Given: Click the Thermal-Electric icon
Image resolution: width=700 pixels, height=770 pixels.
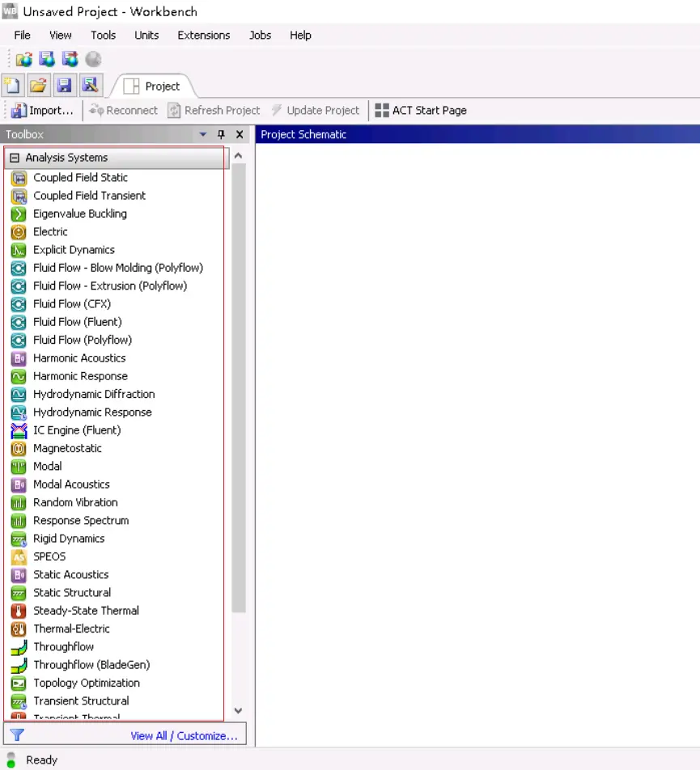Looking at the screenshot, I should pyautogui.click(x=19, y=629).
